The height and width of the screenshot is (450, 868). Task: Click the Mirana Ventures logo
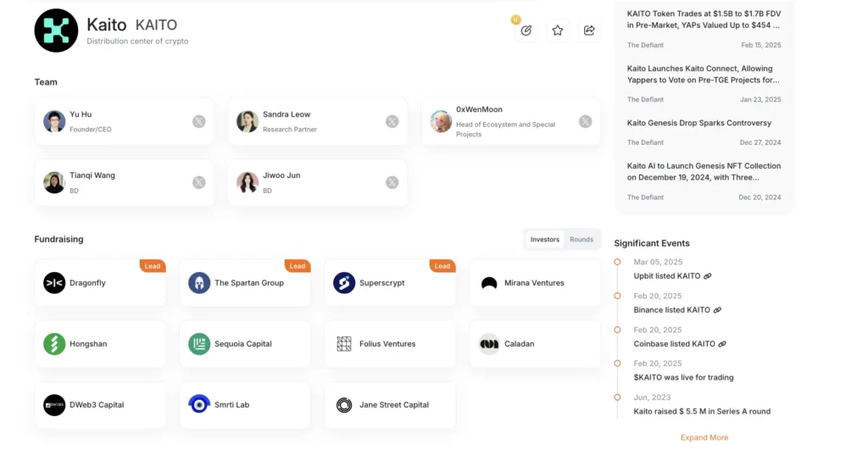489,283
